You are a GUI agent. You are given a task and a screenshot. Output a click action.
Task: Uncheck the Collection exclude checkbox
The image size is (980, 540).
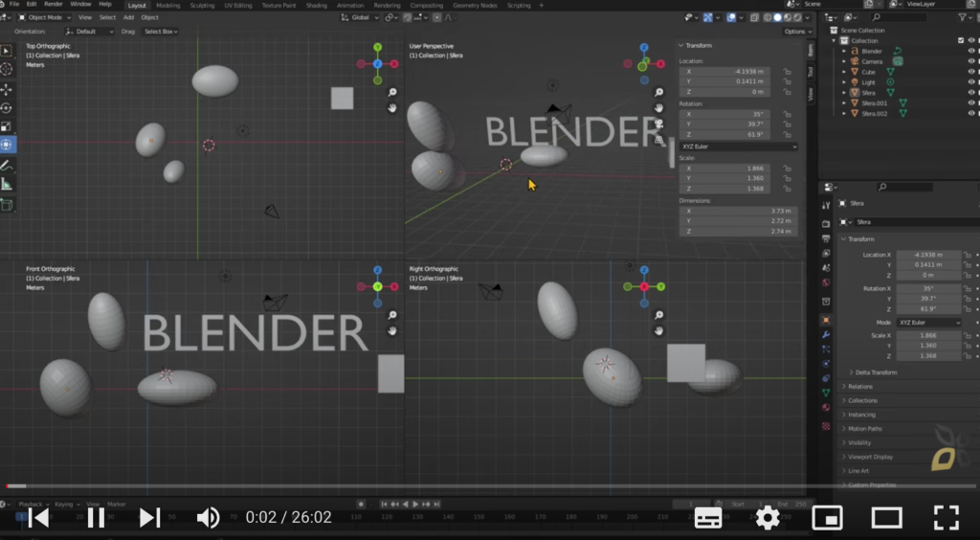[x=961, y=40]
